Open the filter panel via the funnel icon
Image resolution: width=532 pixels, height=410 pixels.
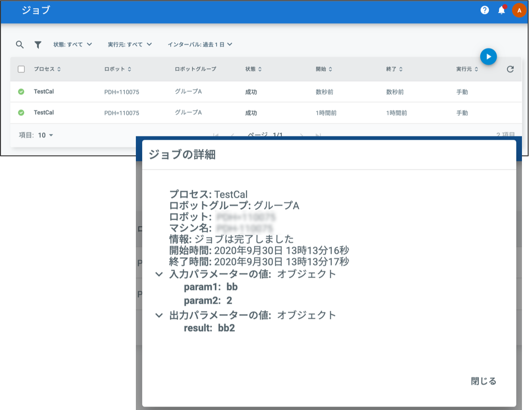click(38, 44)
